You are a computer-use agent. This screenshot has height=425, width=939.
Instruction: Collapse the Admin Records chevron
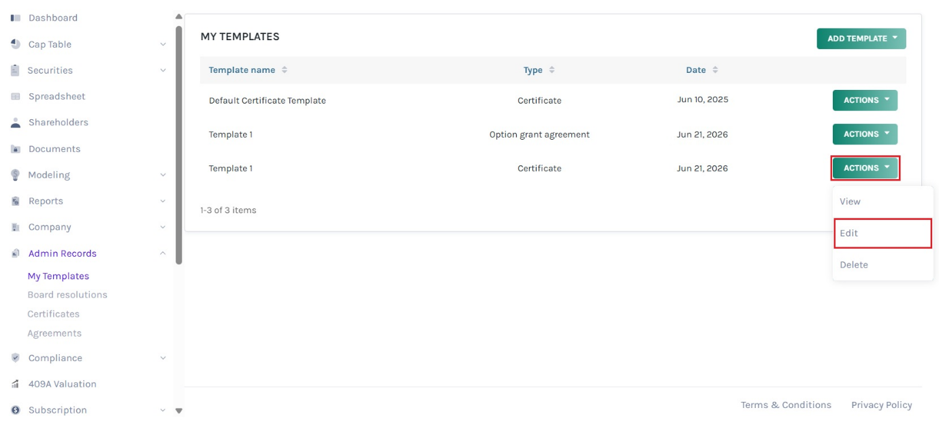[x=163, y=253]
